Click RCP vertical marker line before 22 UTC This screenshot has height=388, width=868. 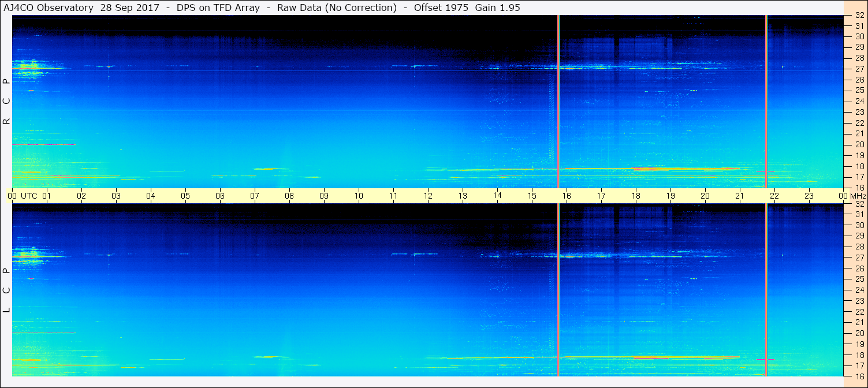pos(766,102)
